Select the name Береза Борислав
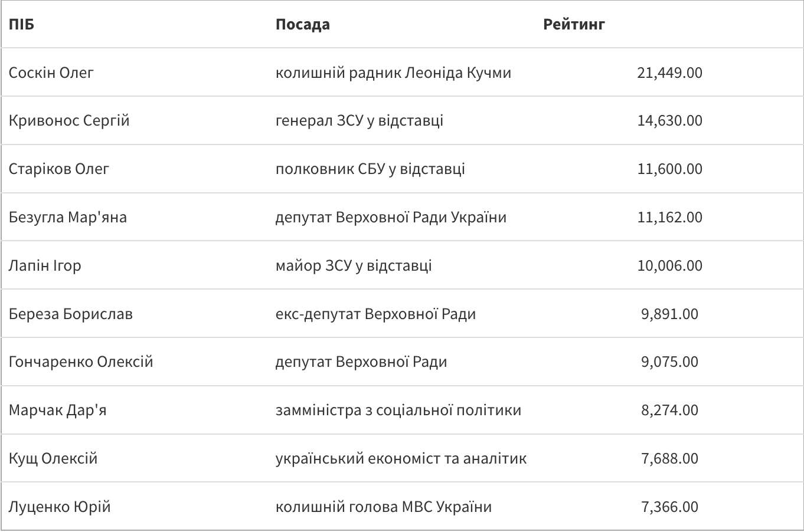The width and height of the screenshot is (804, 532). (x=71, y=314)
